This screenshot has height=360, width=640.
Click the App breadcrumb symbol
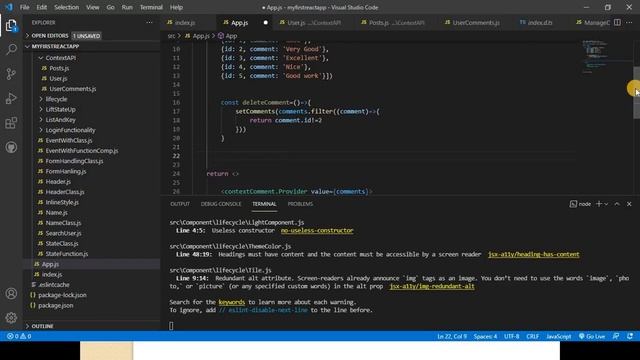click(x=227, y=36)
